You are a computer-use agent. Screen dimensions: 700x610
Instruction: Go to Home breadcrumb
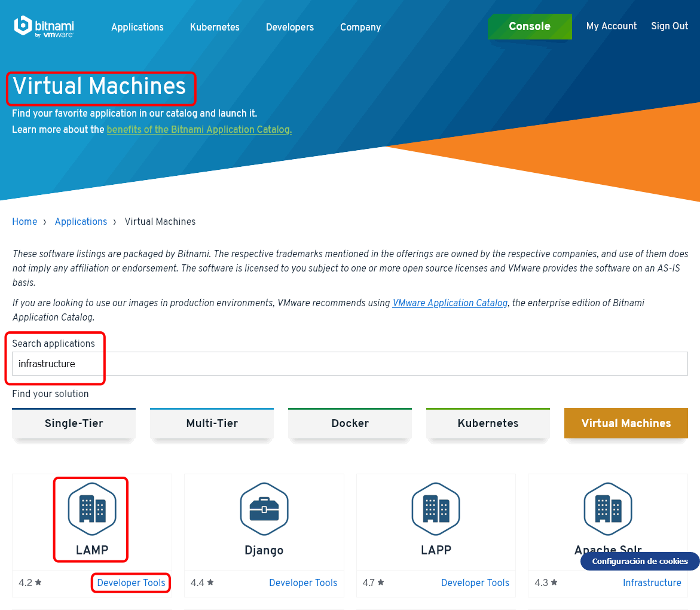coord(25,221)
